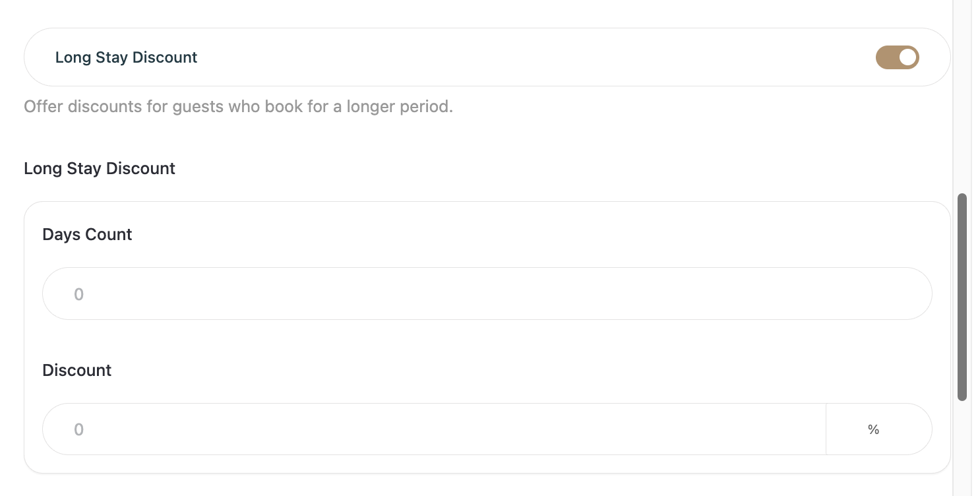Click the Long Stay Discount toggle row label
Image resolution: width=980 pixels, height=496 pixels.
point(126,57)
